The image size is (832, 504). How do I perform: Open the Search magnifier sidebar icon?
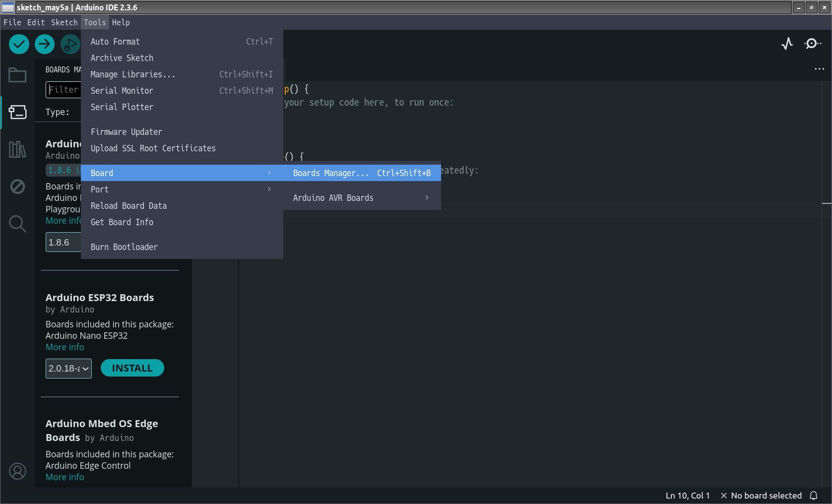(x=17, y=224)
